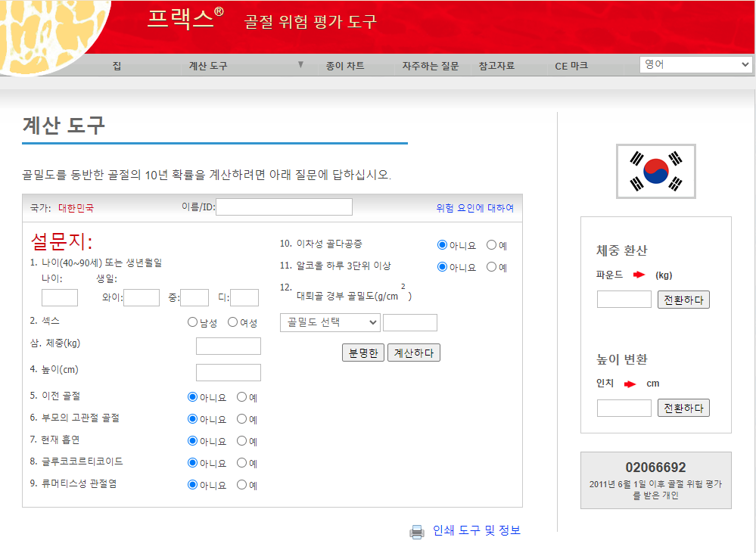Image resolution: width=756 pixels, height=553 pixels.
Task: Open the 골밀도 선택 dropdown
Action: coord(330,322)
